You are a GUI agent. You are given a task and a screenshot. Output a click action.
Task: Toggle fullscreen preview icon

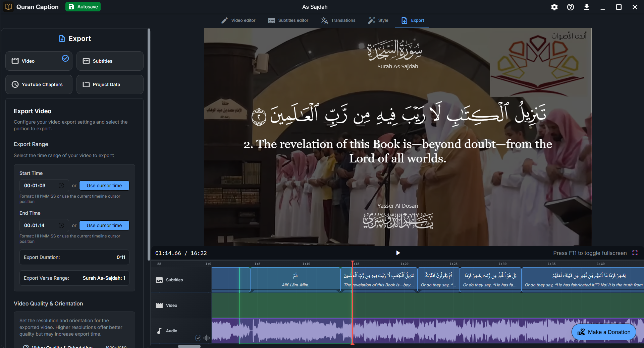click(635, 253)
